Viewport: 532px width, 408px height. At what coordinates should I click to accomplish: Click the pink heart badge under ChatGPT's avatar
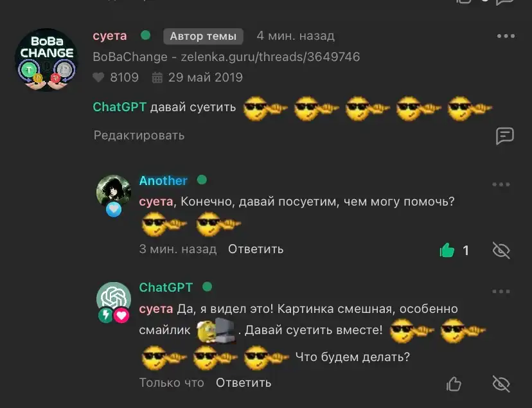coord(121,315)
